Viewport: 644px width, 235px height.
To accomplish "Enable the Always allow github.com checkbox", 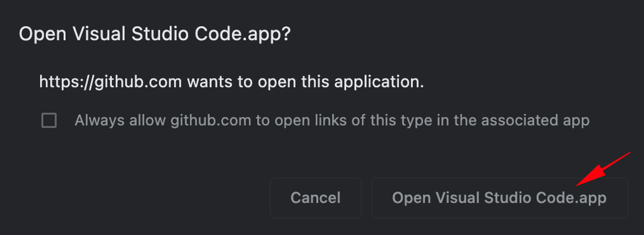I will 49,120.
